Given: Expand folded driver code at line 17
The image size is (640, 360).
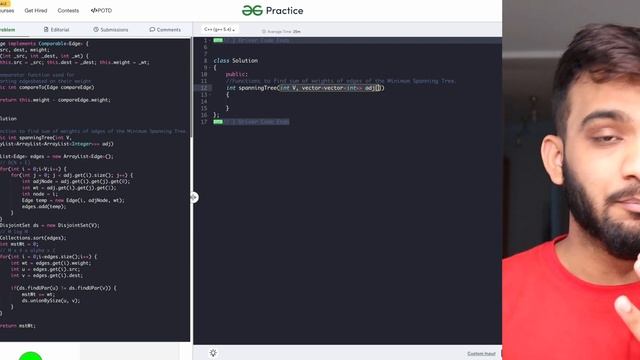Looking at the screenshot, I should click(x=218, y=122).
